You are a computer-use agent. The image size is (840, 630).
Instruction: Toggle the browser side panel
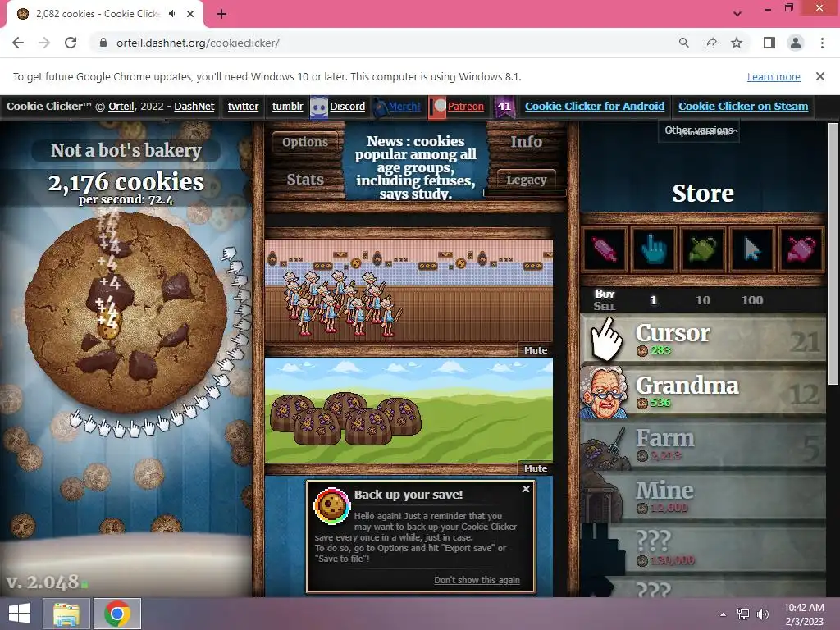(769, 43)
